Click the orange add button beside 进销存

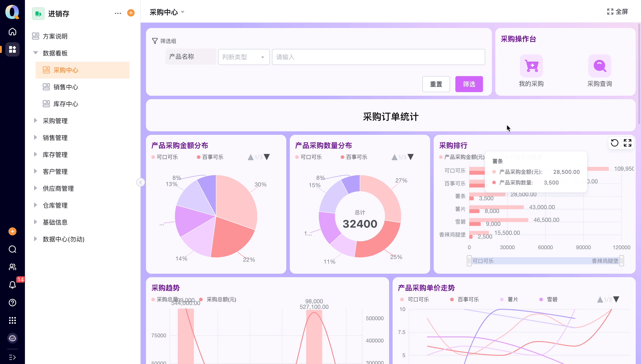131,13
